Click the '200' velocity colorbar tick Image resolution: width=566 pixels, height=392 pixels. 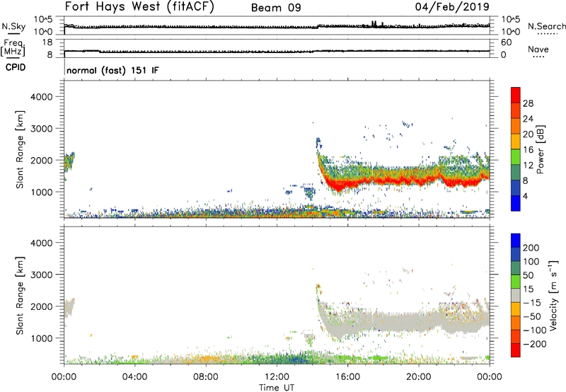531,248
